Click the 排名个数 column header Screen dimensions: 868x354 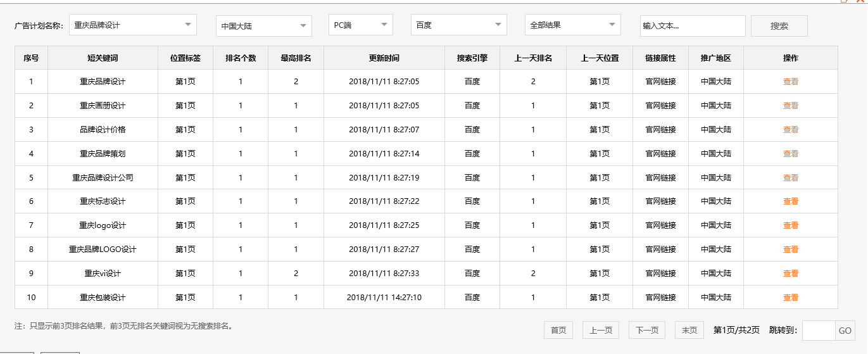point(241,58)
